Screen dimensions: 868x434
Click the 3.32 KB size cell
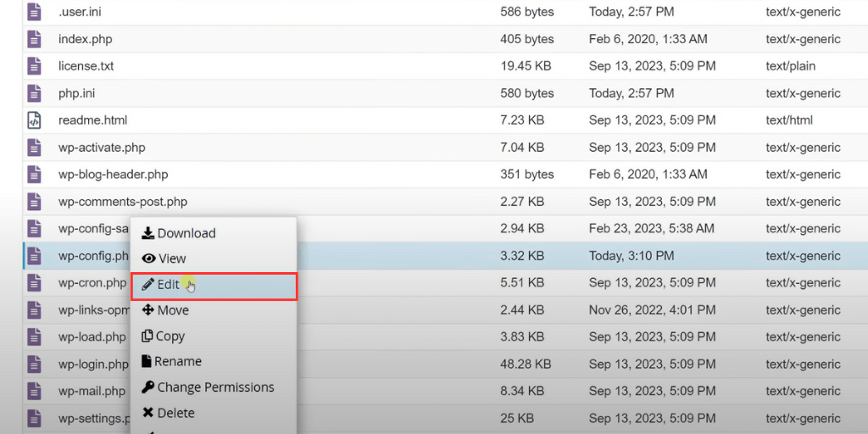click(522, 256)
